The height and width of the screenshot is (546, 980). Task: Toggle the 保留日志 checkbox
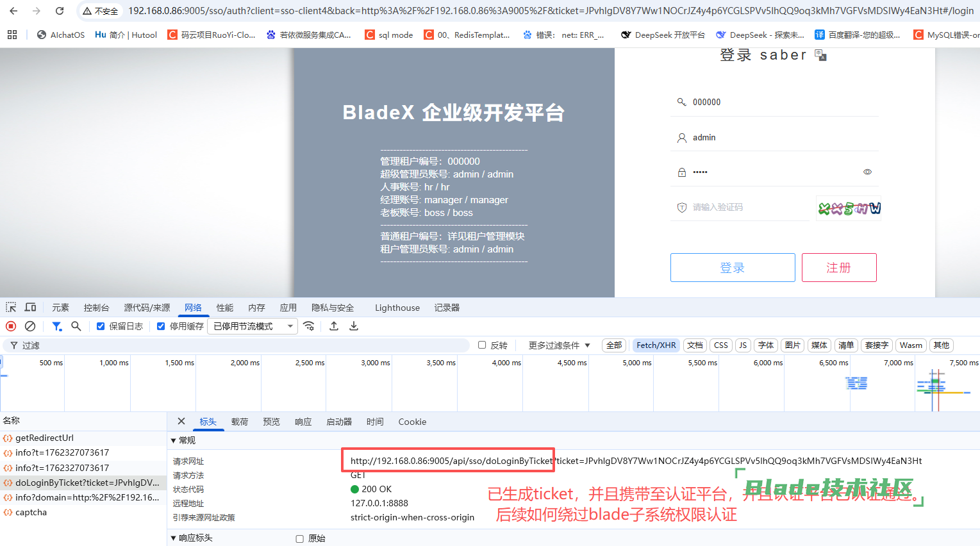click(x=101, y=326)
